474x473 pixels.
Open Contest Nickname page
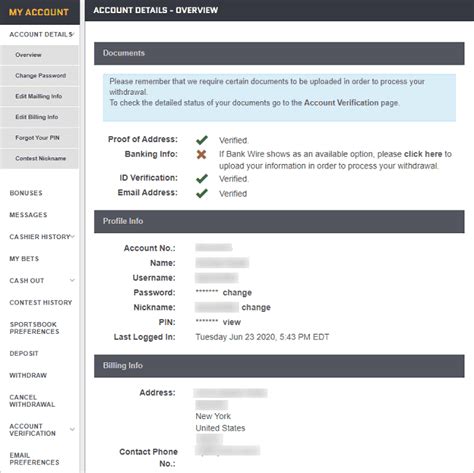point(40,158)
